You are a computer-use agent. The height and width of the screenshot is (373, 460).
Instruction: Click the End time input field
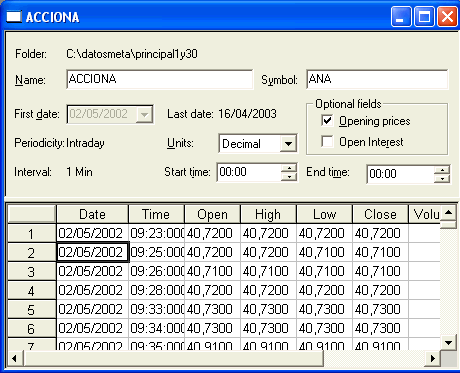point(400,174)
